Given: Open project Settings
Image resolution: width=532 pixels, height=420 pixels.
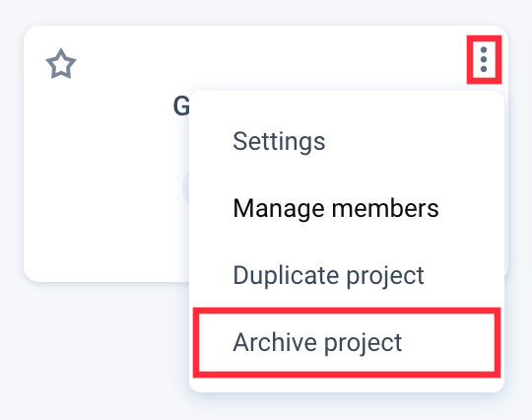Looking at the screenshot, I should 279,141.
